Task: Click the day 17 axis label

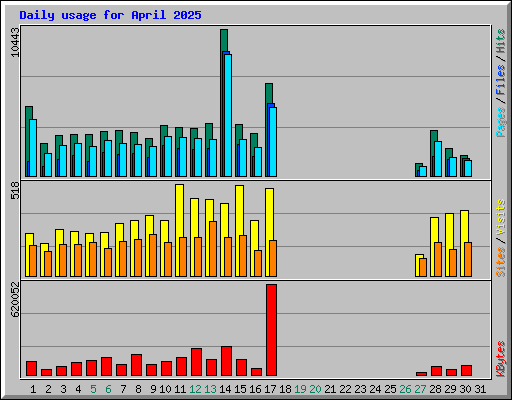Action: (x=270, y=389)
